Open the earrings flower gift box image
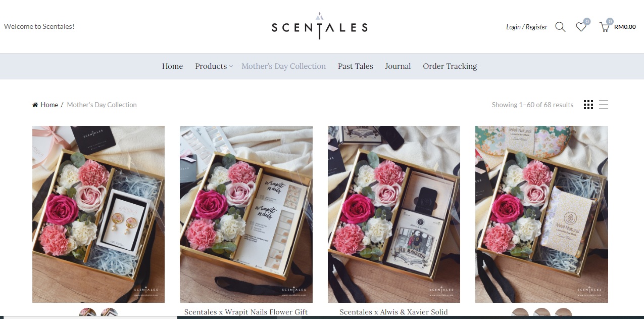 [x=98, y=214]
